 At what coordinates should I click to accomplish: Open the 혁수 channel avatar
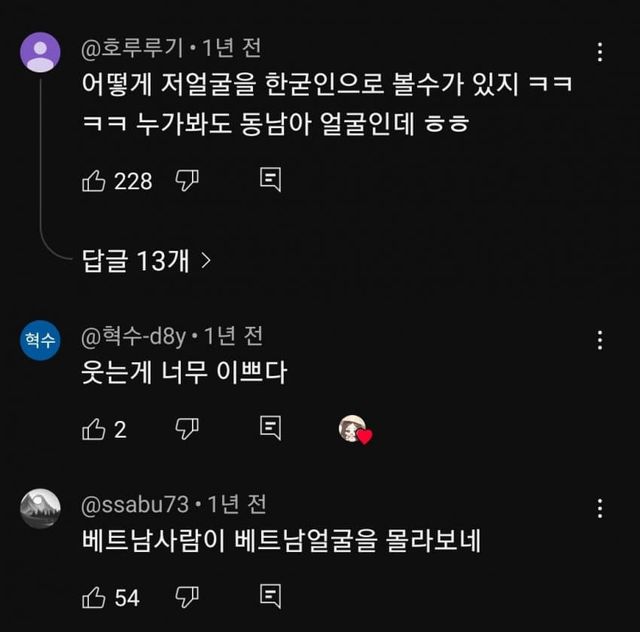[40, 340]
